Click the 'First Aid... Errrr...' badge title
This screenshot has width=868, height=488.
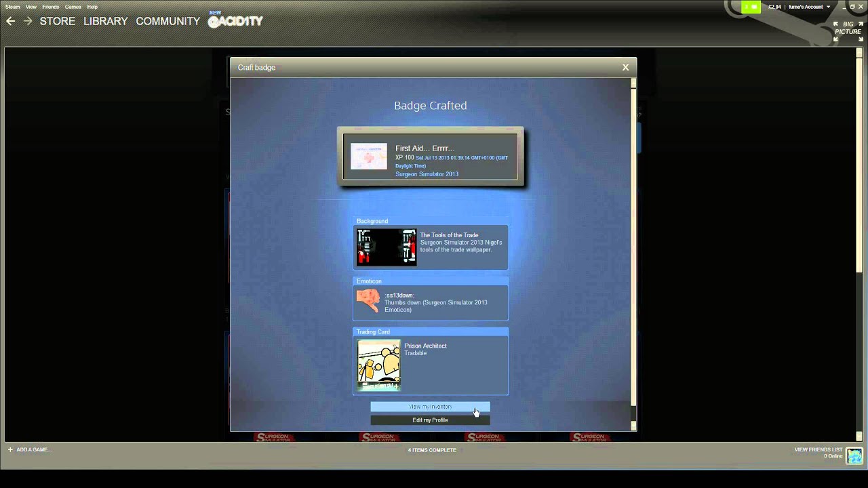click(425, 148)
